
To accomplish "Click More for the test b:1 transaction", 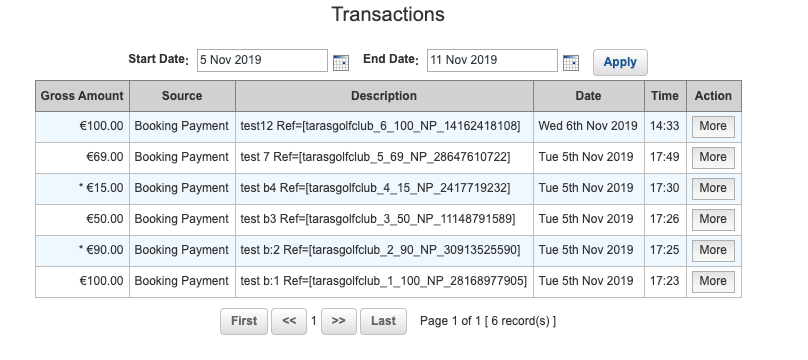I will pyautogui.click(x=713, y=281).
